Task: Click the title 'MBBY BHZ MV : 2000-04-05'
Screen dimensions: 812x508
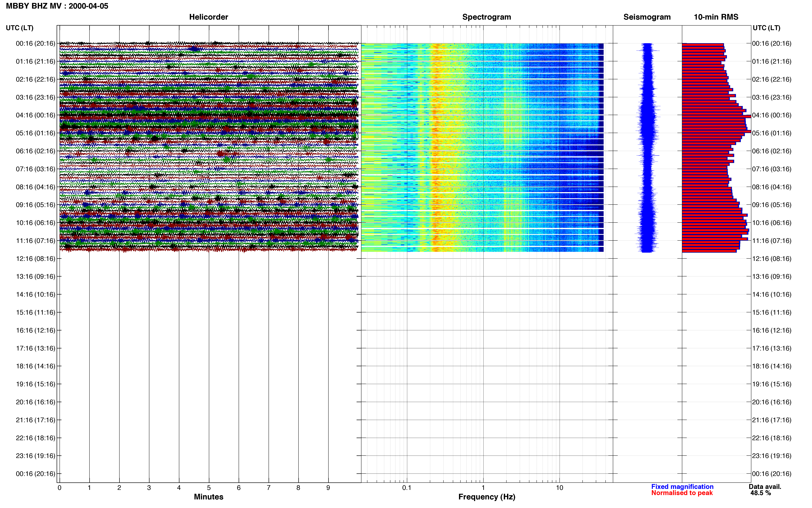Action: (x=57, y=6)
